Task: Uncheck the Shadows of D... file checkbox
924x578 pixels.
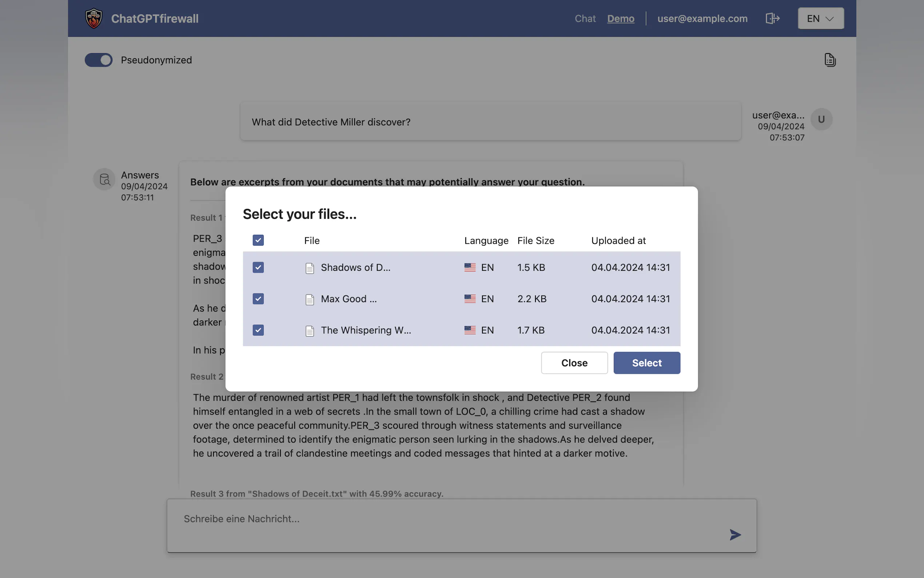Action: tap(258, 267)
